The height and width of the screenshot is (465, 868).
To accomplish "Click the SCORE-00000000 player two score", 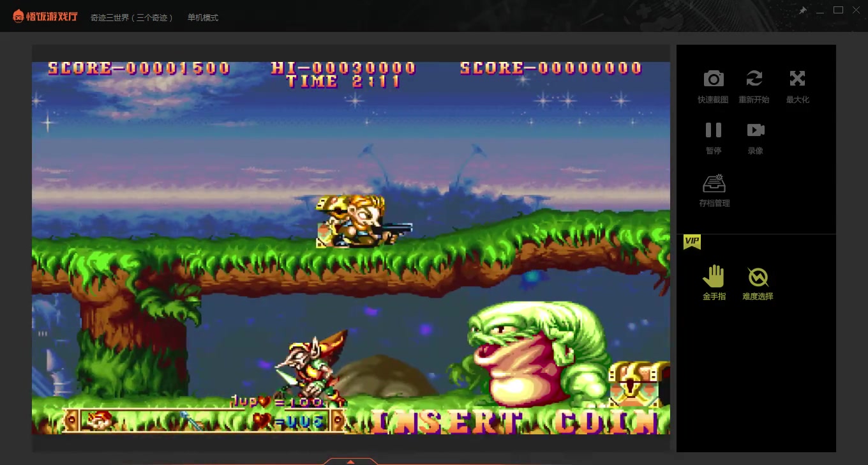I will (x=551, y=68).
